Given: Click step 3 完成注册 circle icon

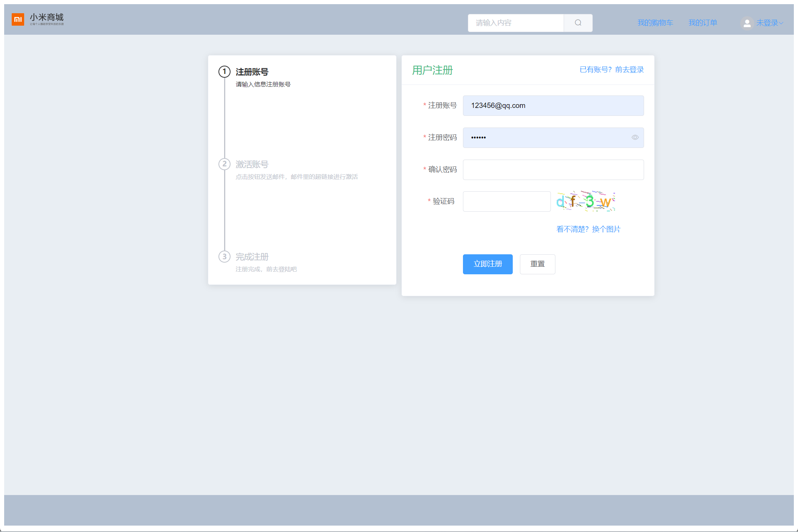Looking at the screenshot, I should (224, 257).
